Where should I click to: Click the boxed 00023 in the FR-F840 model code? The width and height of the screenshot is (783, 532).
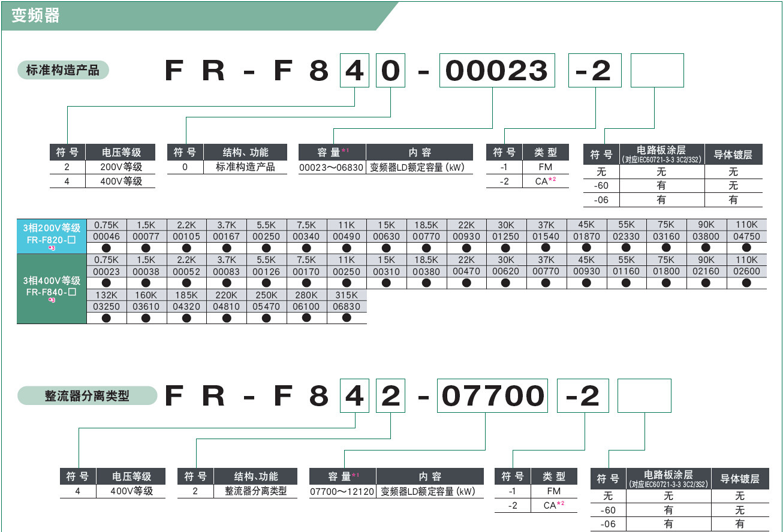pos(497,70)
